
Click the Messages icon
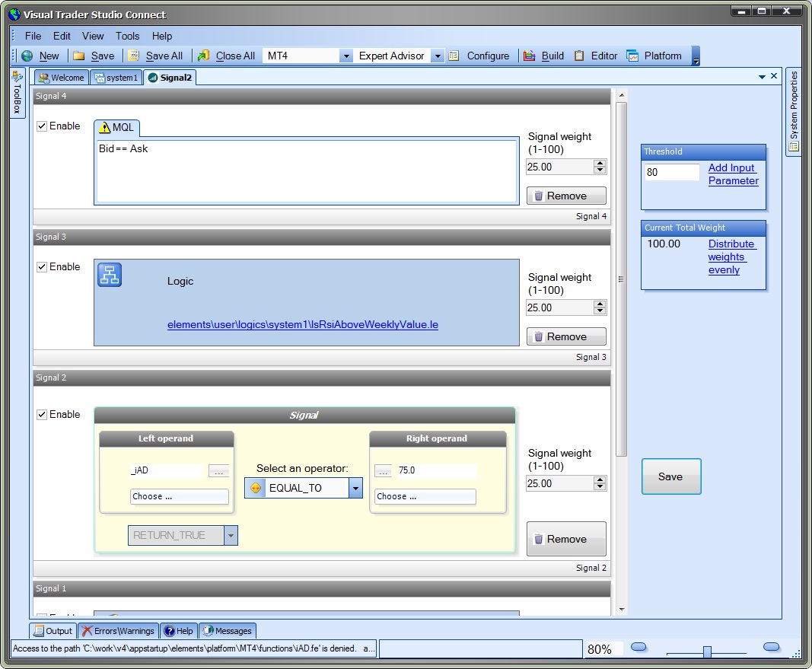click(x=209, y=631)
